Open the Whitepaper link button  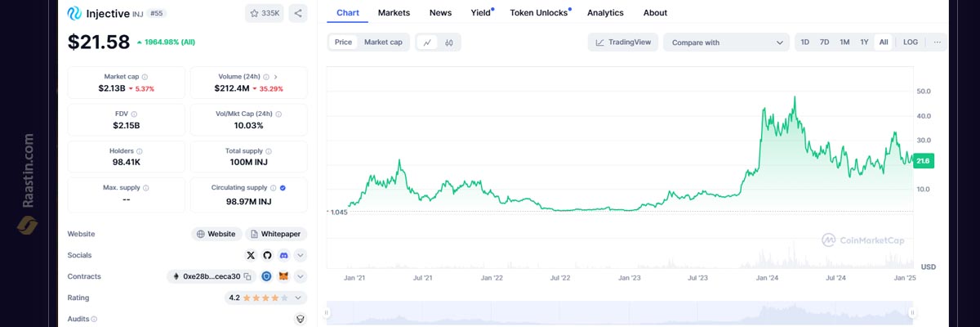[276, 234]
